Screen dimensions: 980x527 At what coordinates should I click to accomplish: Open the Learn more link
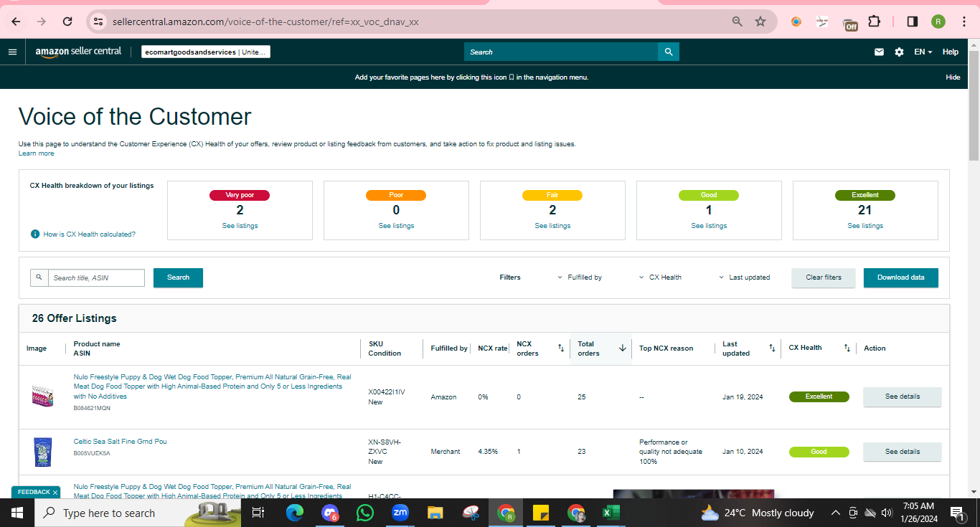pos(36,153)
